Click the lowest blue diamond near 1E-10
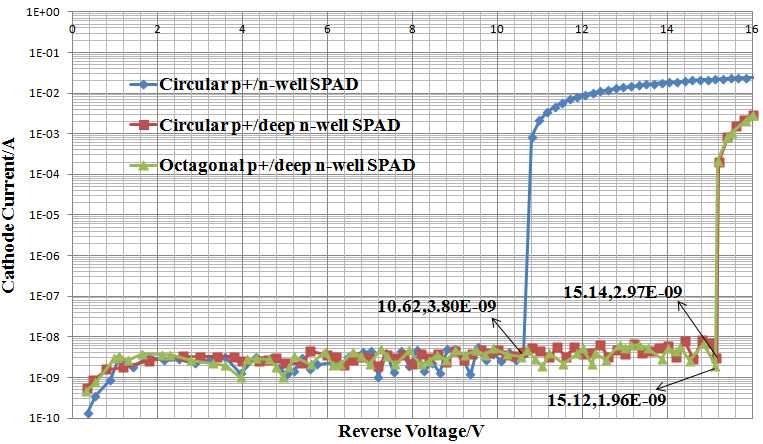Screen dimensions: 763x444 pos(89,413)
